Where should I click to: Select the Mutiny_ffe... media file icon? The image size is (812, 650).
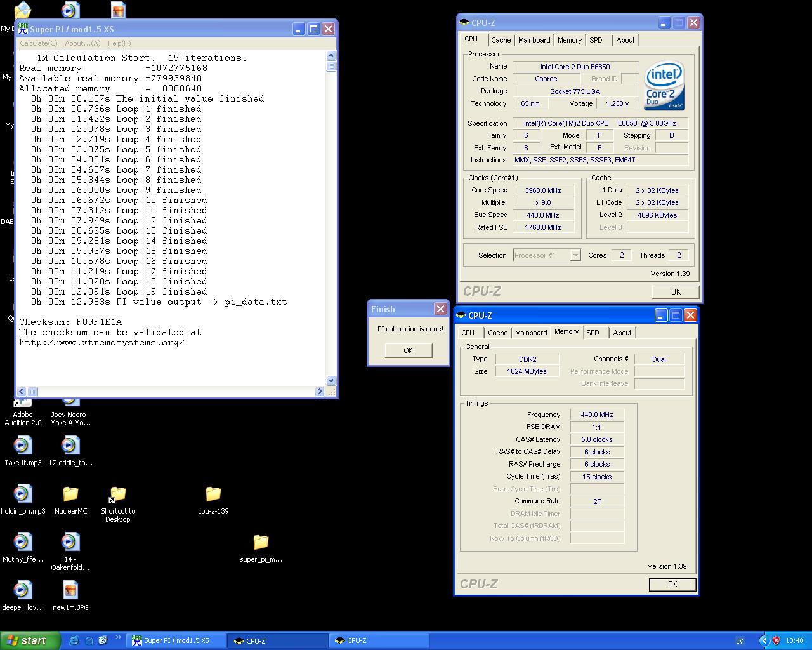pyautogui.click(x=23, y=548)
